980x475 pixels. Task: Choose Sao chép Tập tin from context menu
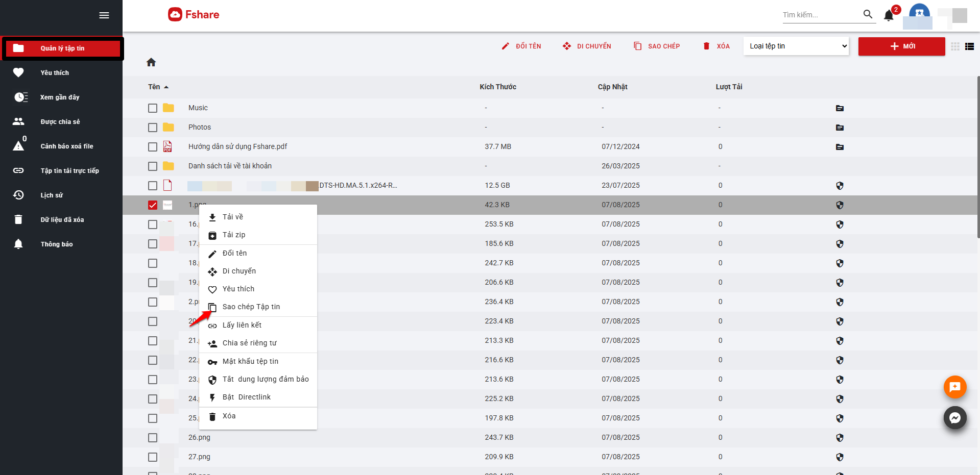[x=251, y=307]
